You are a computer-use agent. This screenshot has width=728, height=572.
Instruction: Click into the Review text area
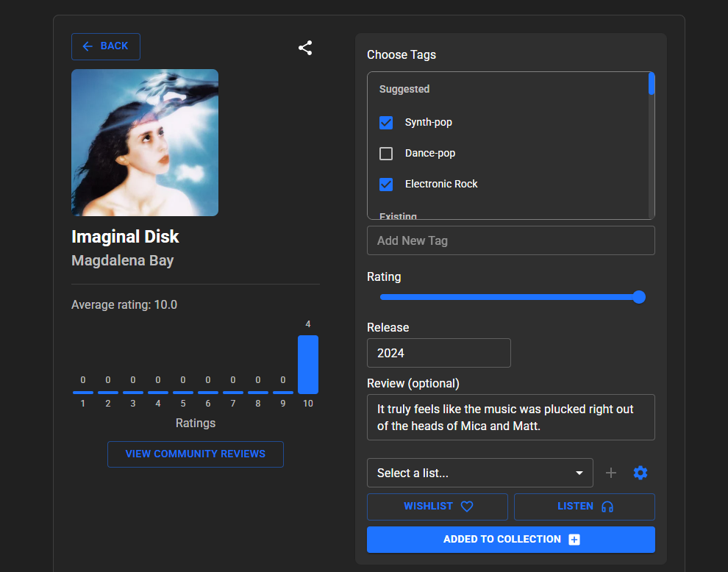click(510, 418)
